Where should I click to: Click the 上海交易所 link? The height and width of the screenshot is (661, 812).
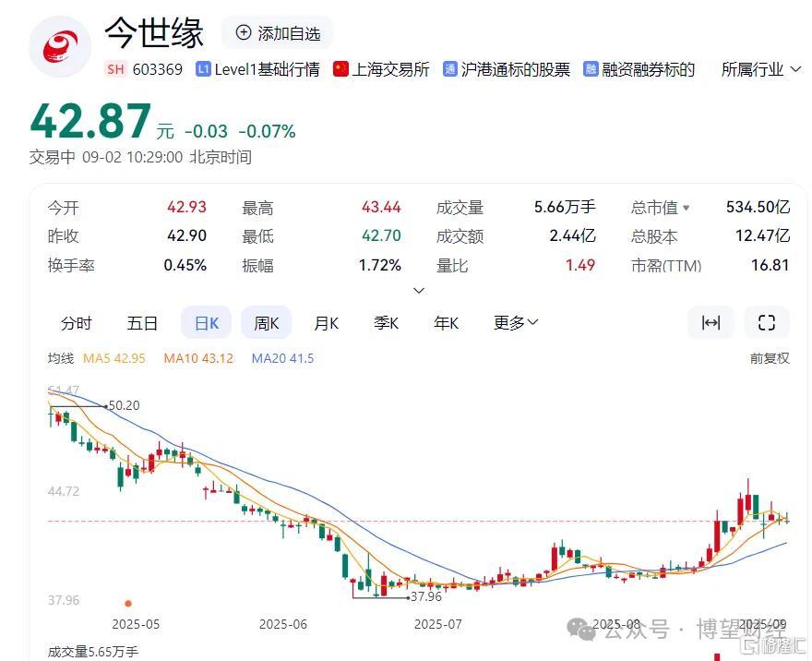click(x=390, y=69)
